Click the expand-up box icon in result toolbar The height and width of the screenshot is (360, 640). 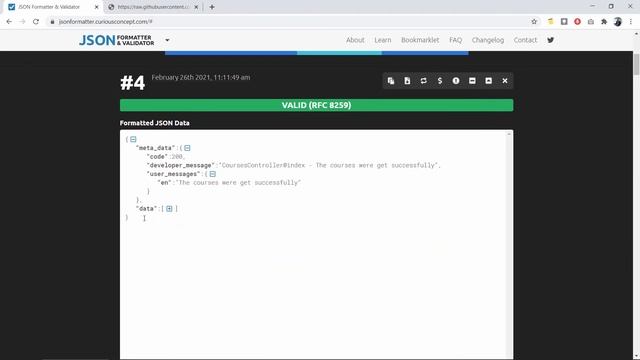point(489,81)
